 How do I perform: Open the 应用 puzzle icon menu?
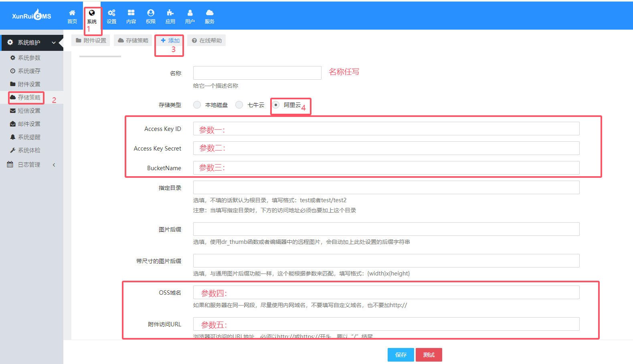click(170, 13)
